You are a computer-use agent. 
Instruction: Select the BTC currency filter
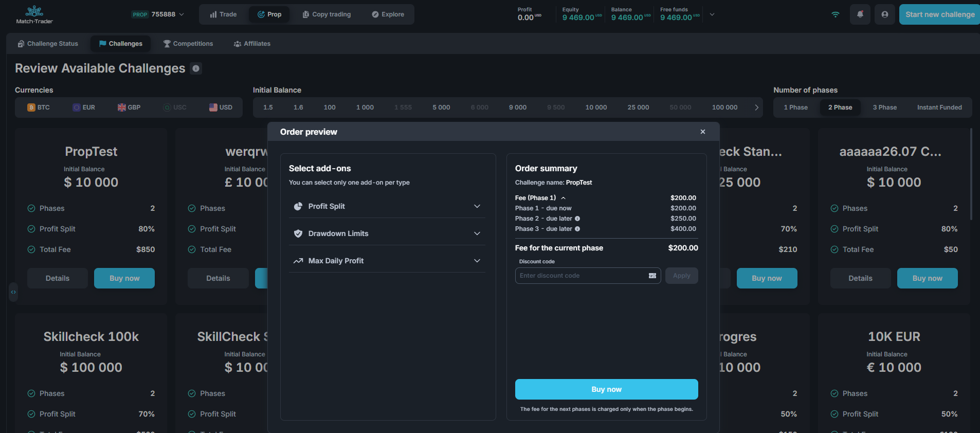pyautogui.click(x=39, y=107)
